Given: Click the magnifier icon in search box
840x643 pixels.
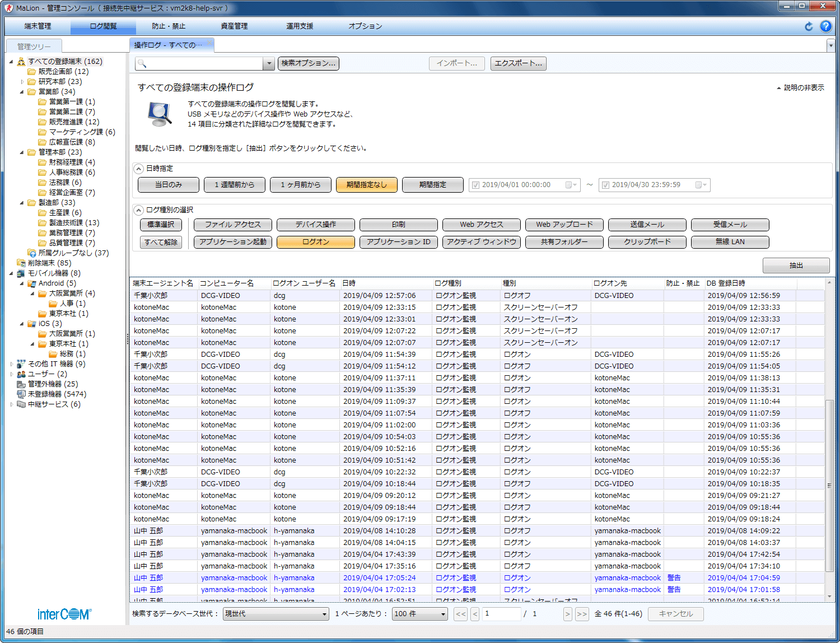Looking at the screenshot, I should click(x=142, y=64).
